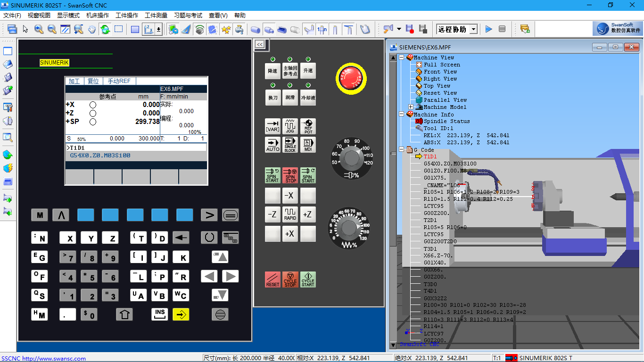Open the 文件(F) menu

click(12, 16)
